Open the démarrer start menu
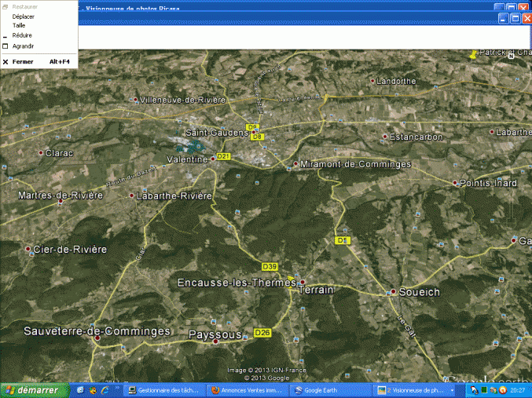 [x=35, y=390]
